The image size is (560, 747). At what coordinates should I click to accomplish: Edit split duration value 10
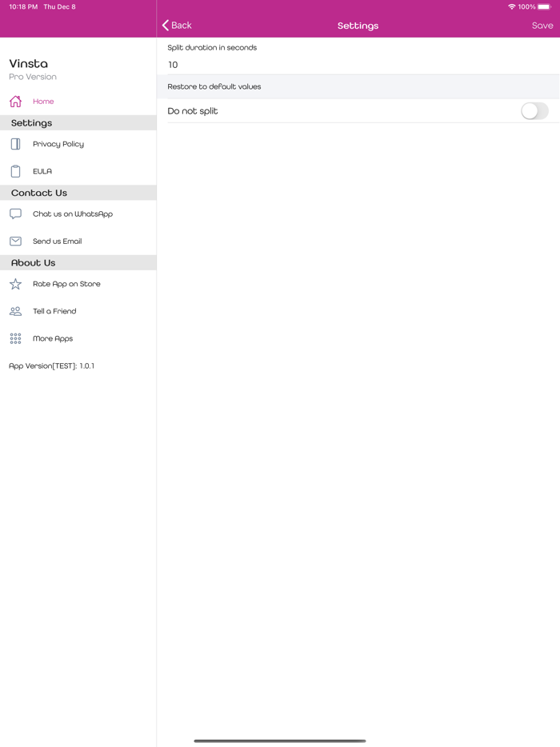point(362,65)
